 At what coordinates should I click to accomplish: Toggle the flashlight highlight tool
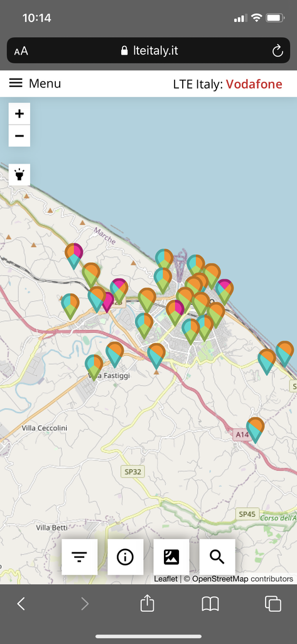tap(19, 175)
